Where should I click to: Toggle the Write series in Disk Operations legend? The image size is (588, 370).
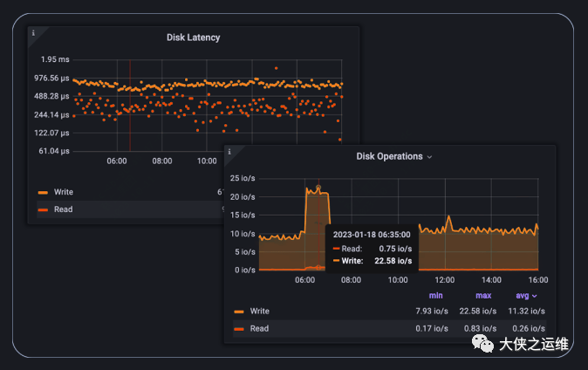(259, 311)
